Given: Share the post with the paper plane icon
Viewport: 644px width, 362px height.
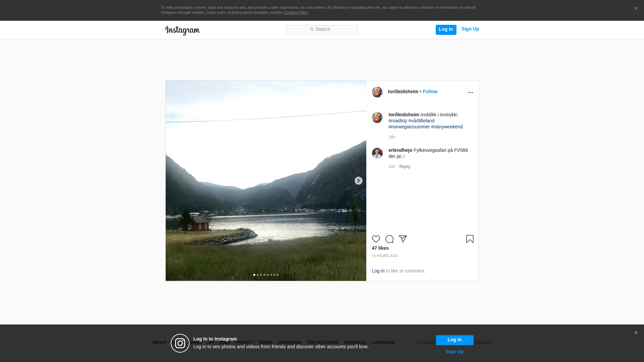Looking at the screenshot, I should (403, 239).
